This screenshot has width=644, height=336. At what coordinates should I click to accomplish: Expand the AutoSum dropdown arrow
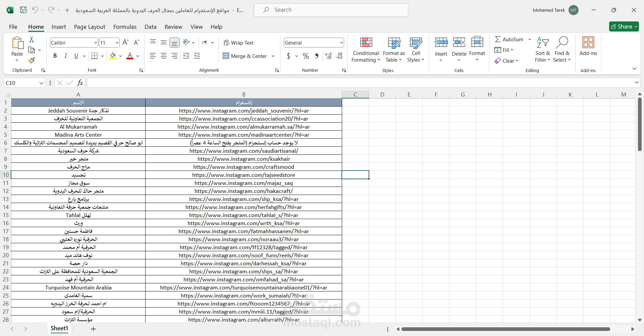coord(530,39)
